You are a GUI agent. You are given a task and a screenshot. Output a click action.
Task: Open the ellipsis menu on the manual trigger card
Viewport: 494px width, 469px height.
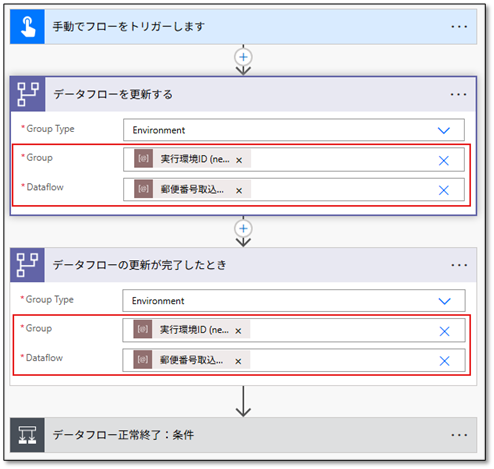pos(459,27)
